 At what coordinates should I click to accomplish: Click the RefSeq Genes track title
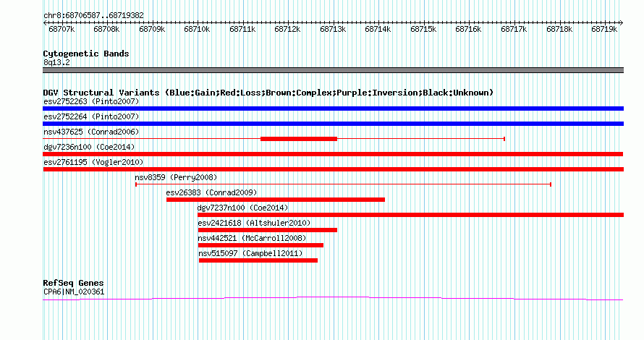click(73, 283)
